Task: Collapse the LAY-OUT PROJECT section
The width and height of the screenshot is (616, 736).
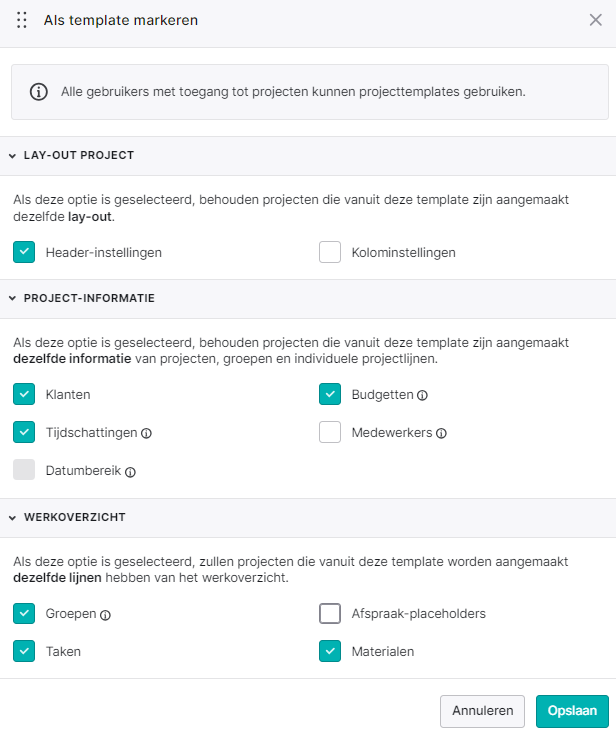Action: pos(13,155)
